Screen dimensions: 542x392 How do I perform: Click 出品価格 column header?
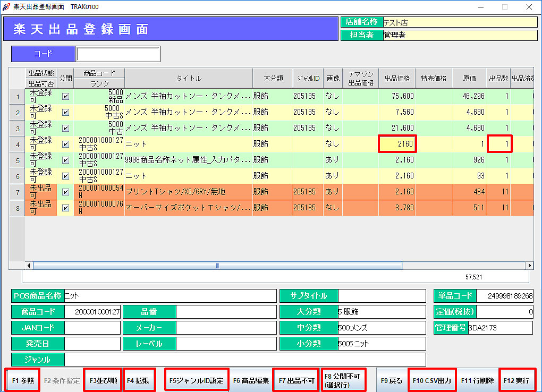click(x=397, y=79)
